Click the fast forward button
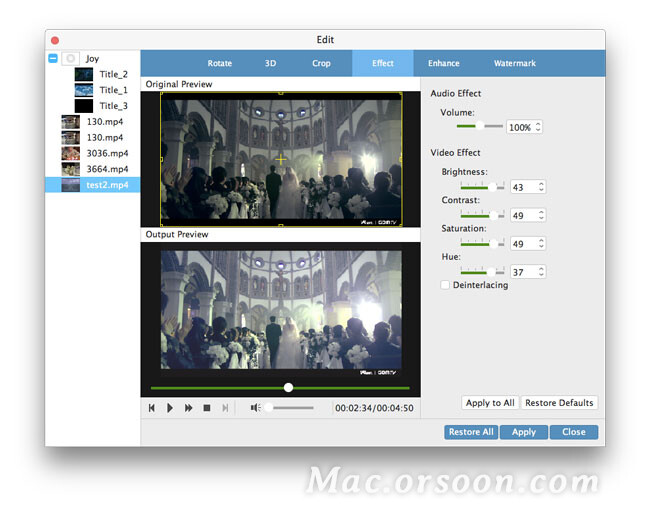 click(x=188, y=408)
